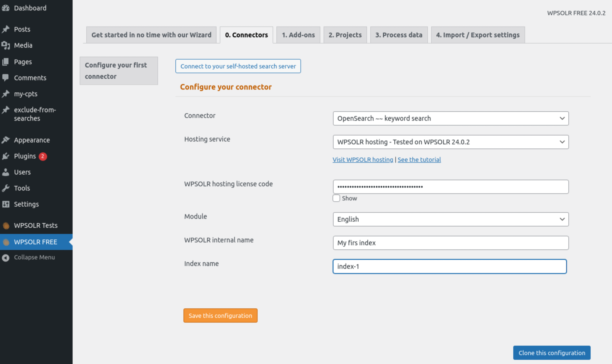
Task: Open the Tools menu entry
Action: click(22, 188)
